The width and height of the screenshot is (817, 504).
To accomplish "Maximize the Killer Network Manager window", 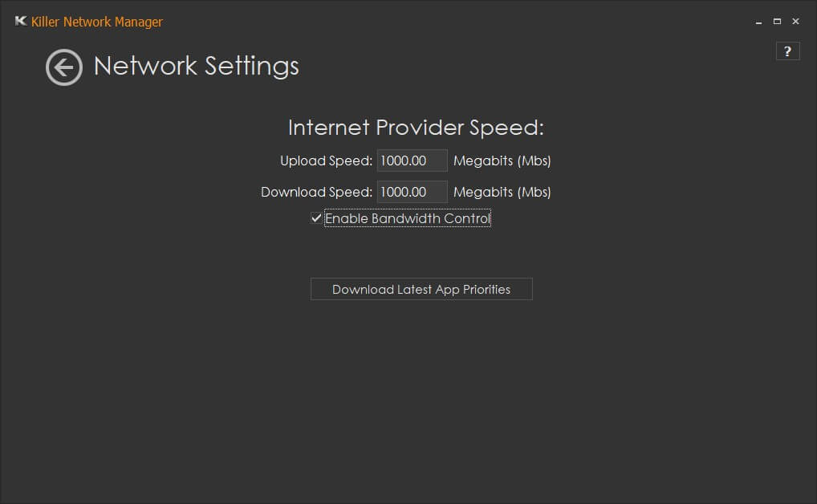I will (x=777, y=22).
